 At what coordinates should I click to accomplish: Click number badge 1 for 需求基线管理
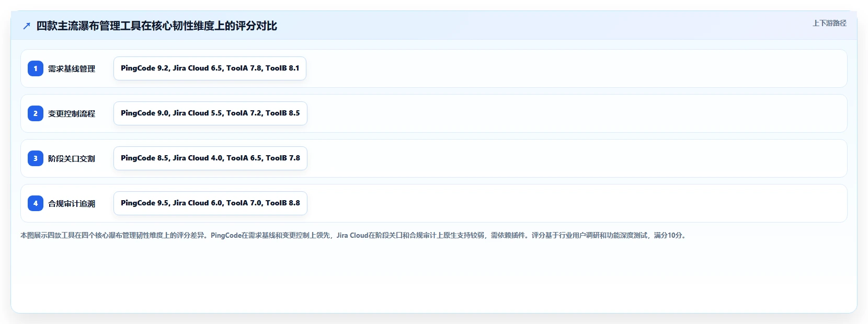[36, 68]
